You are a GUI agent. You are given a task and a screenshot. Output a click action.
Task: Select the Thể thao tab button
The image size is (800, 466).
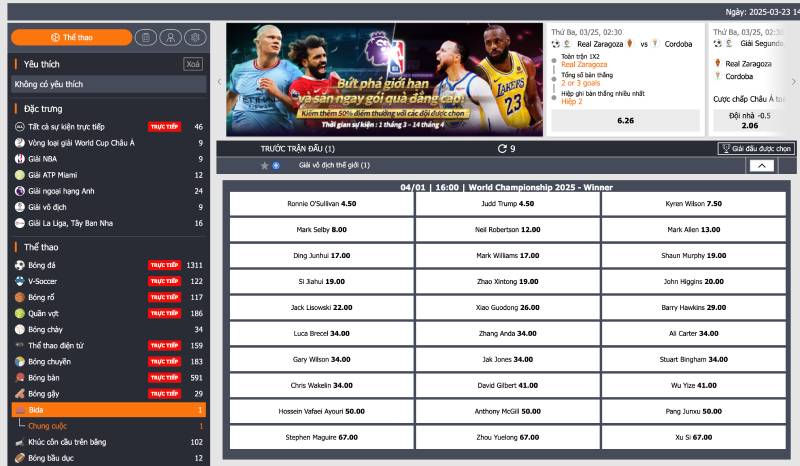(x=71, y=37)
